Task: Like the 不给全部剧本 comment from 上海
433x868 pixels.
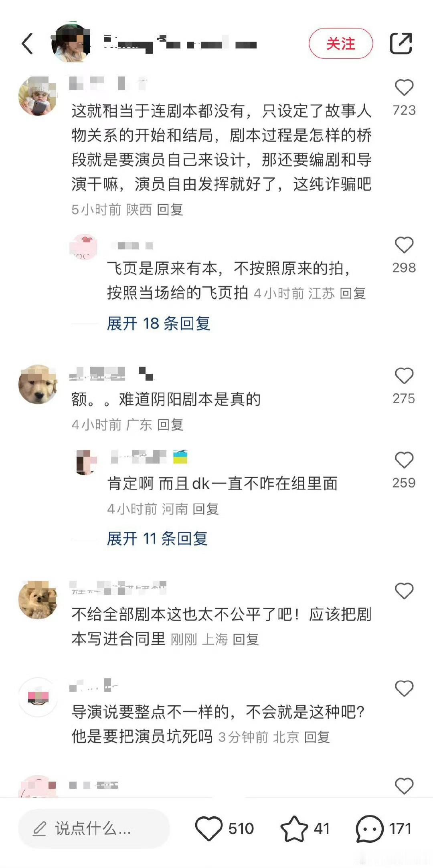Action: click(404, 591)
